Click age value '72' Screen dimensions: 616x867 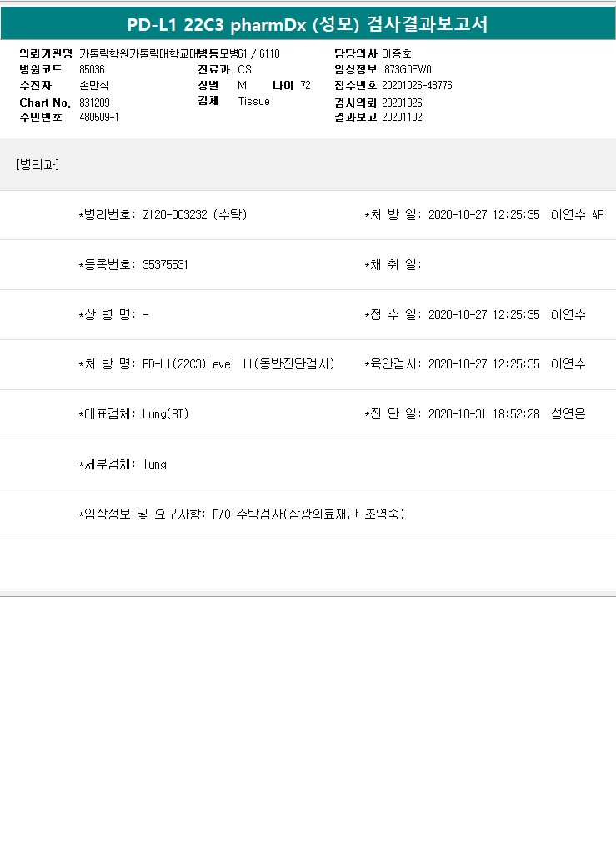coord(305,85)
